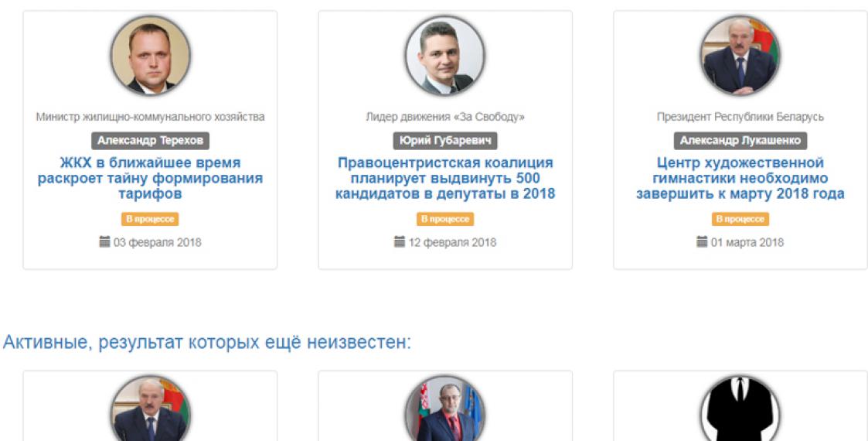This screenshot has width=868, height=441.
Task: Open top-row president portrait with flag
Action: [740, 56]
